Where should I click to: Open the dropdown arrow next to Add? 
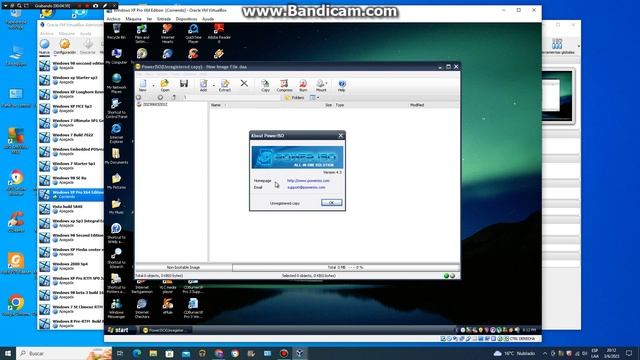pos(213,85)
